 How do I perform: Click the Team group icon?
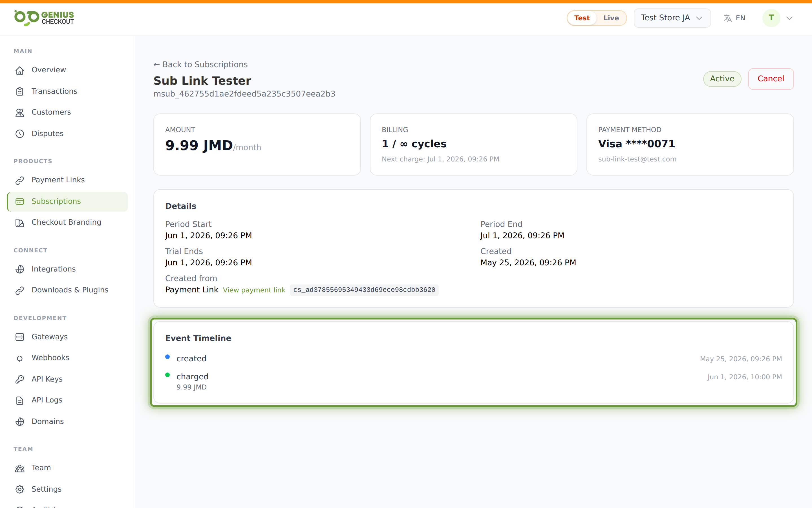pyautogui.click(x=20, y=468)
